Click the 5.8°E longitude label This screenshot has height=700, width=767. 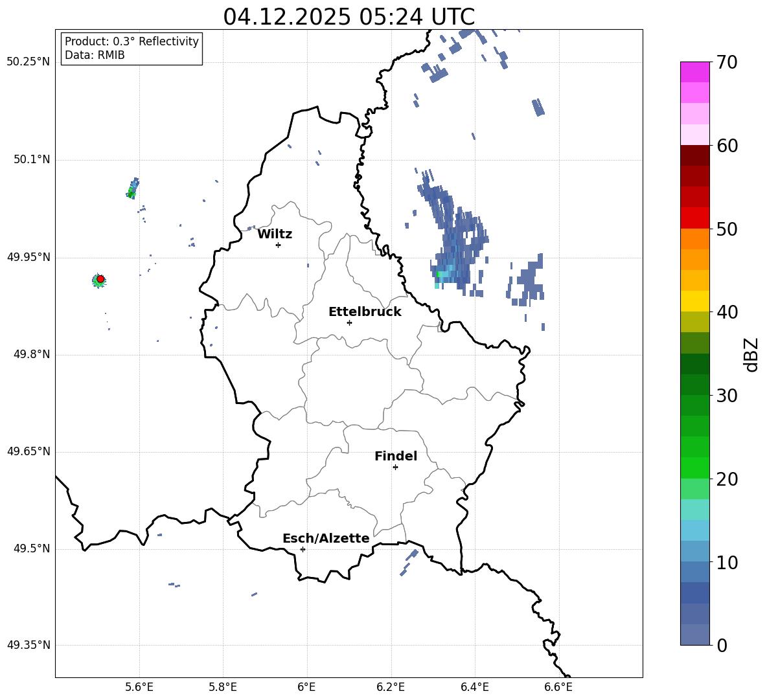pyautogui.click(x=223, y=688)
